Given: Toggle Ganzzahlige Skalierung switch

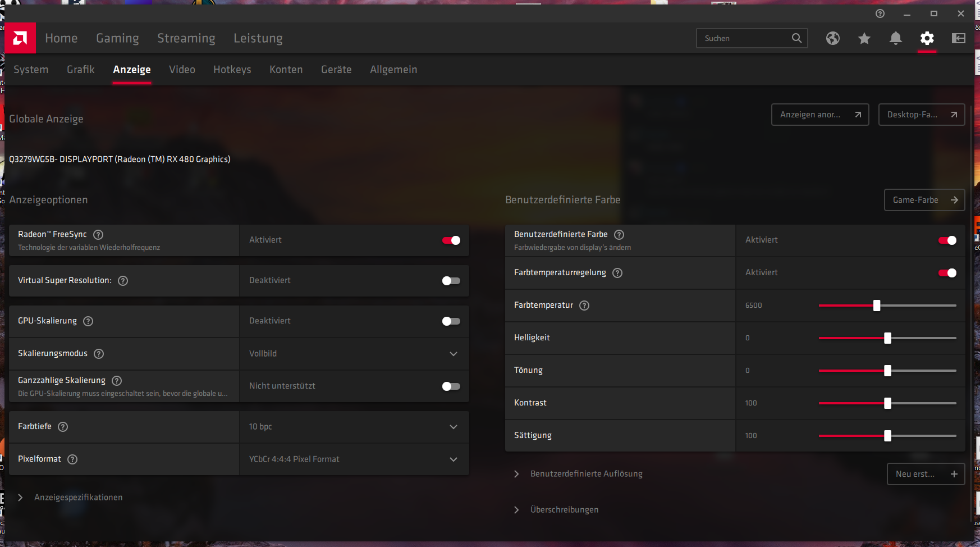Looking at the screenshot, I should coord(451,386).
